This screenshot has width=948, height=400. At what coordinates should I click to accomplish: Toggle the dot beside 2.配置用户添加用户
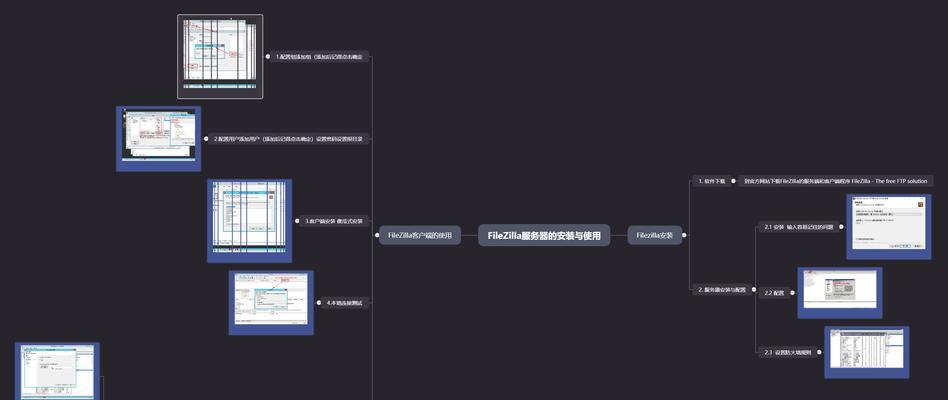click(x=206, y=139)
